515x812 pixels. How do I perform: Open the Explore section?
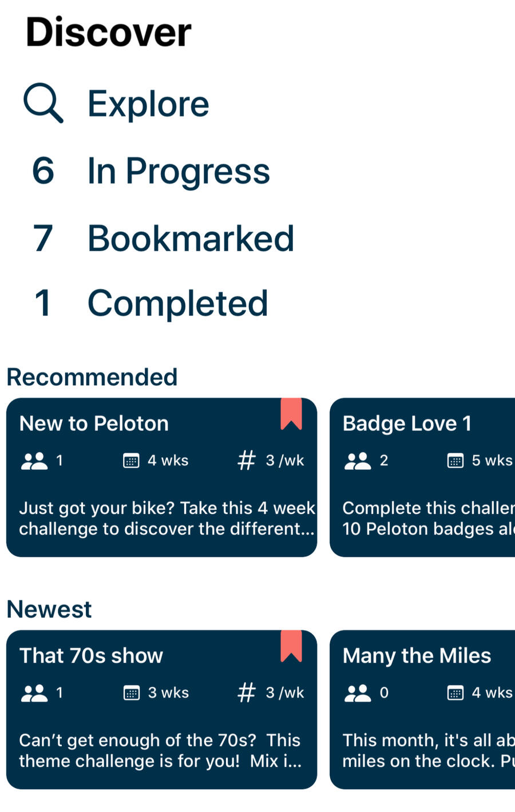pyautogui.click(x=148, y=104)
